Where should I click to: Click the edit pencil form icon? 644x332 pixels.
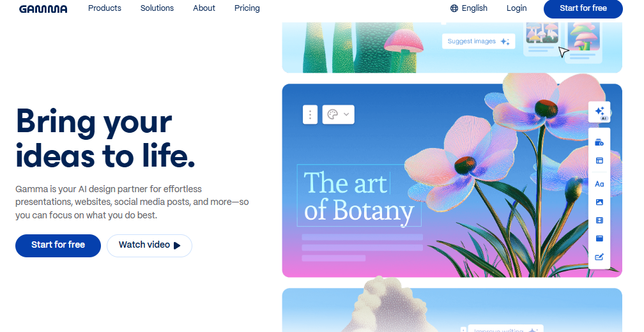point(599,257)
